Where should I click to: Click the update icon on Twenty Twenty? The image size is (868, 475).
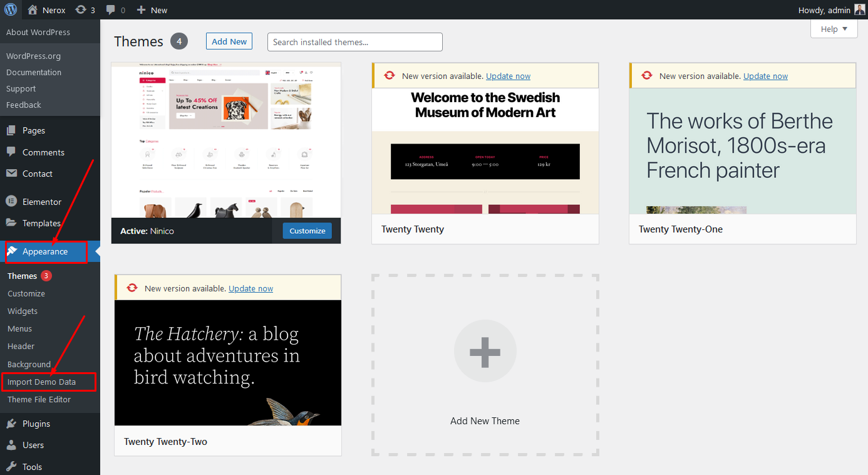point(390,76)
